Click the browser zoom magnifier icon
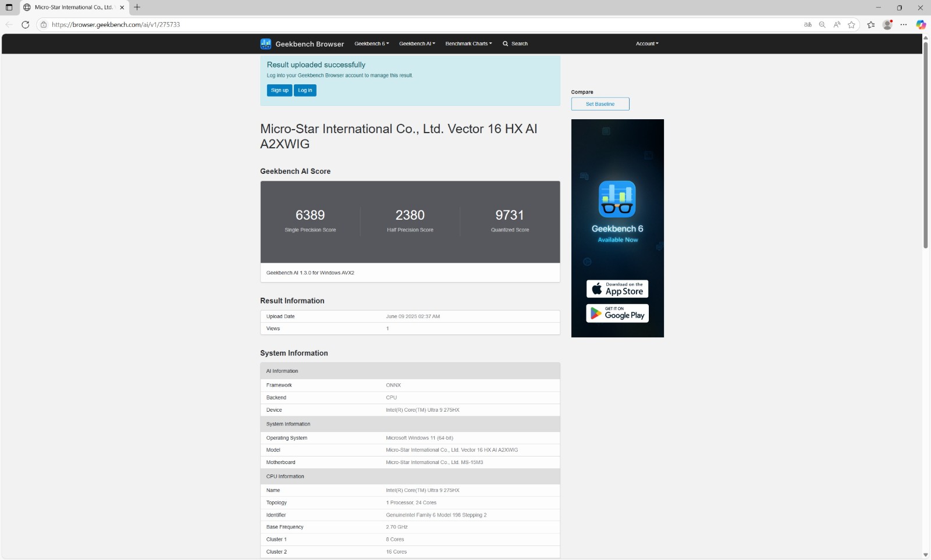This screenshot has width=931, height=560. tap(822, 24)
